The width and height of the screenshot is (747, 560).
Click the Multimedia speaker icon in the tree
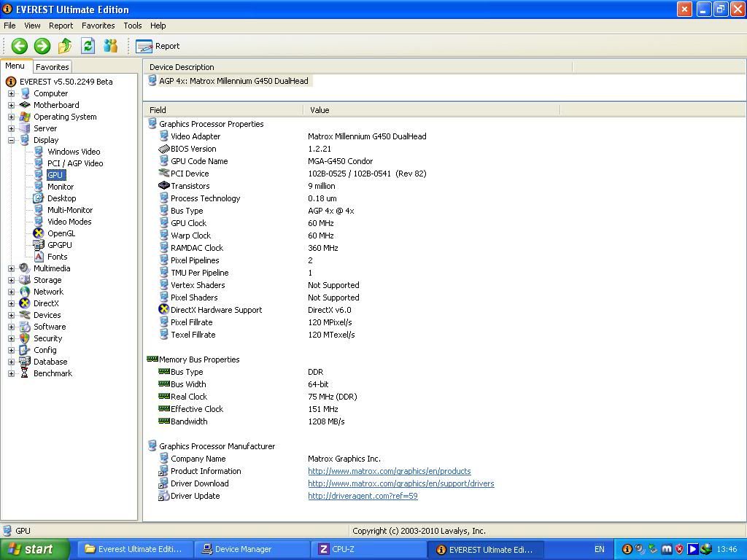click(x=25, y=268)
